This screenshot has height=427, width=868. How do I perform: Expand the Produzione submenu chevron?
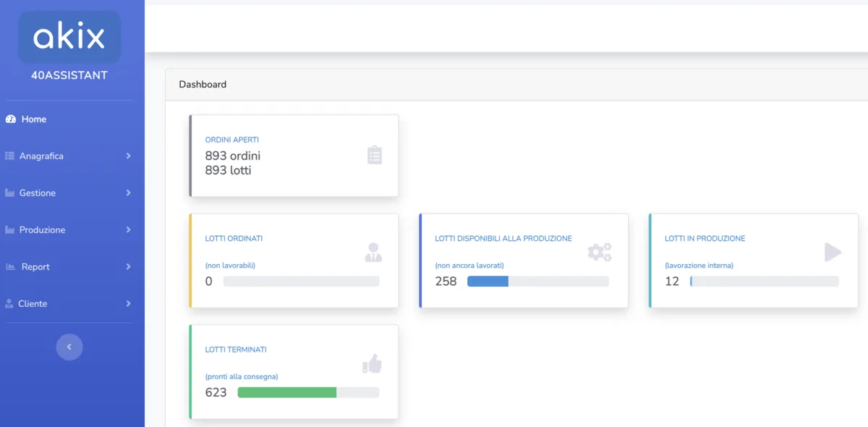click(x=128, y=230)
